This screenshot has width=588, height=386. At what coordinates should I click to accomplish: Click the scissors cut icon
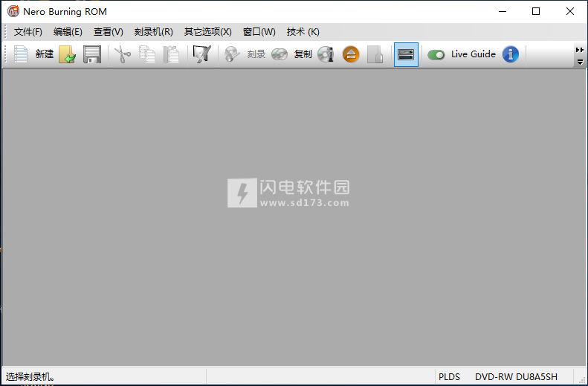tap(122, 54)
